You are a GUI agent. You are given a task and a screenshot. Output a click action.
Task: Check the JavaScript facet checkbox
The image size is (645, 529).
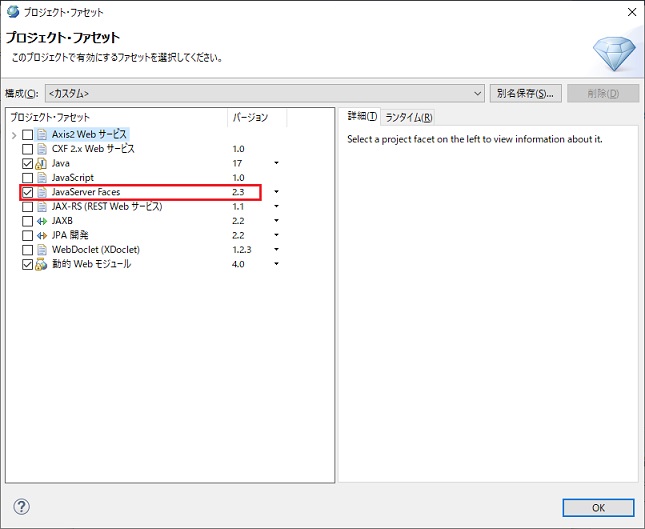point(27,178)
